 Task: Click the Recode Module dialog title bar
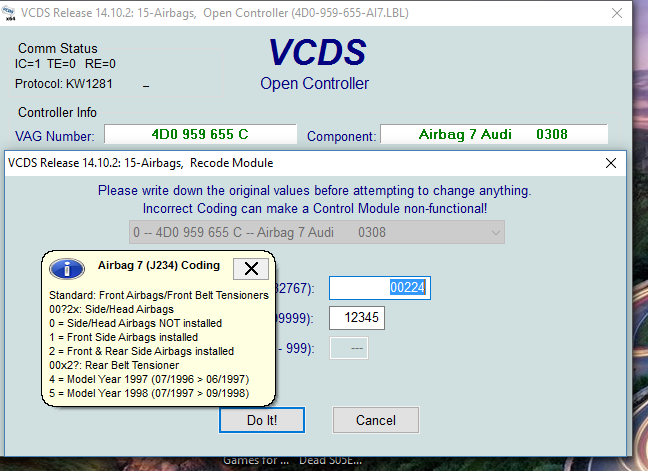click(300, 162)
